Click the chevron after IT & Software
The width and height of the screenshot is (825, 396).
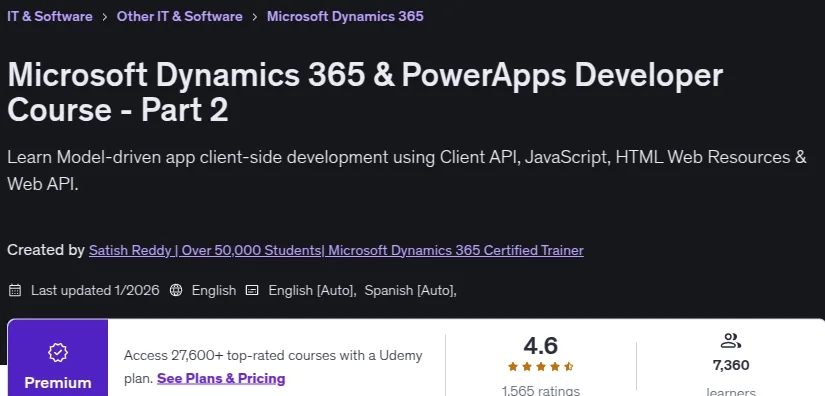[105, 17]
